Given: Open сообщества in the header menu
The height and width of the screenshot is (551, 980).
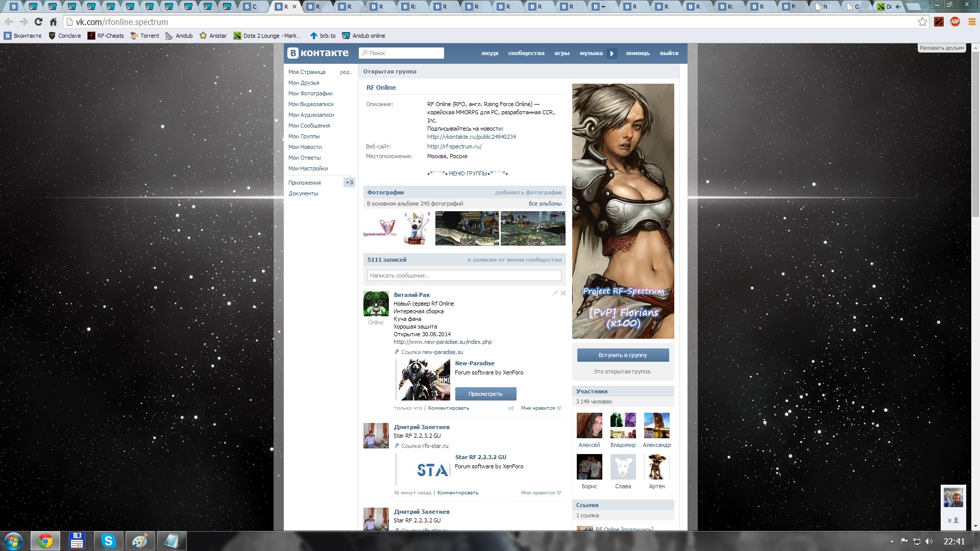Looking at the screenshot, I should (x=526, y=53).
